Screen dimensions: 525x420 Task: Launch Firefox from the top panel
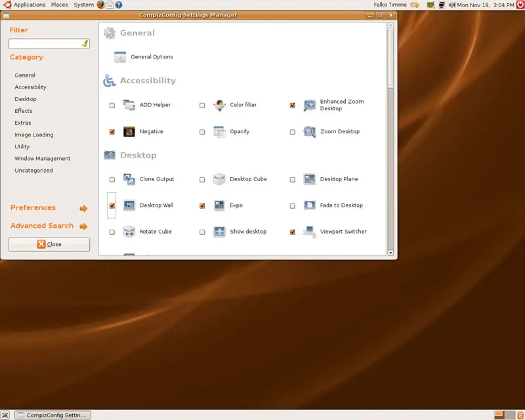tap(100, 5)
